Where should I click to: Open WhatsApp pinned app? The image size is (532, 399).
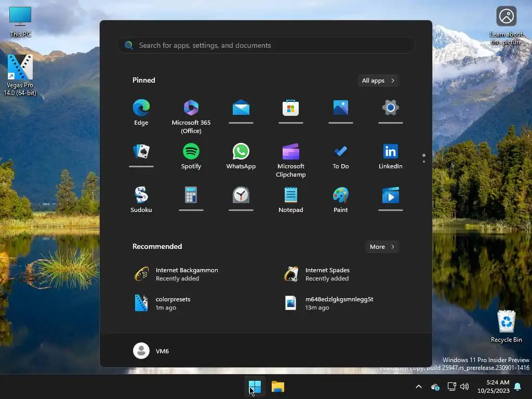coord(241,156)
